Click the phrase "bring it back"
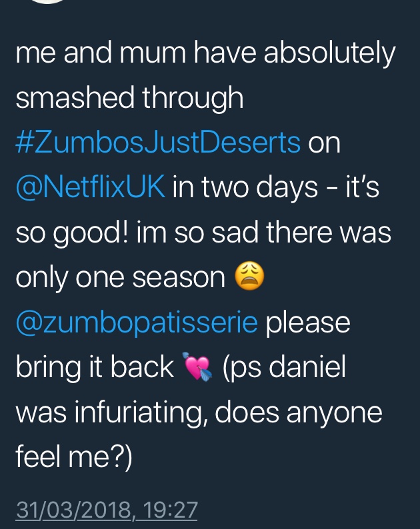Image resolution: width=420 pixels, height=529 pixels. coord(94,368)
